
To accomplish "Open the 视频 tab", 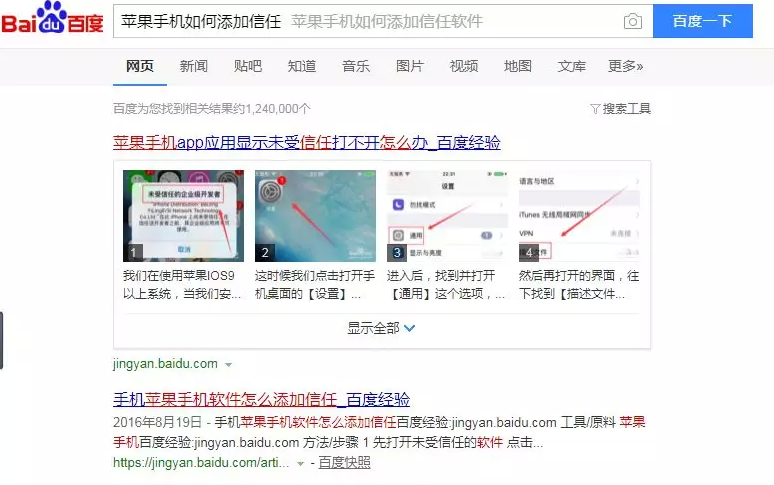I will (x=464, y=66).
